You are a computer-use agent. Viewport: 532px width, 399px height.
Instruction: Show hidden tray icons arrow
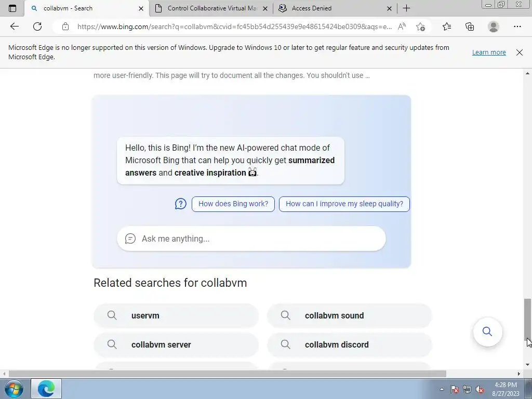[442, 389]
